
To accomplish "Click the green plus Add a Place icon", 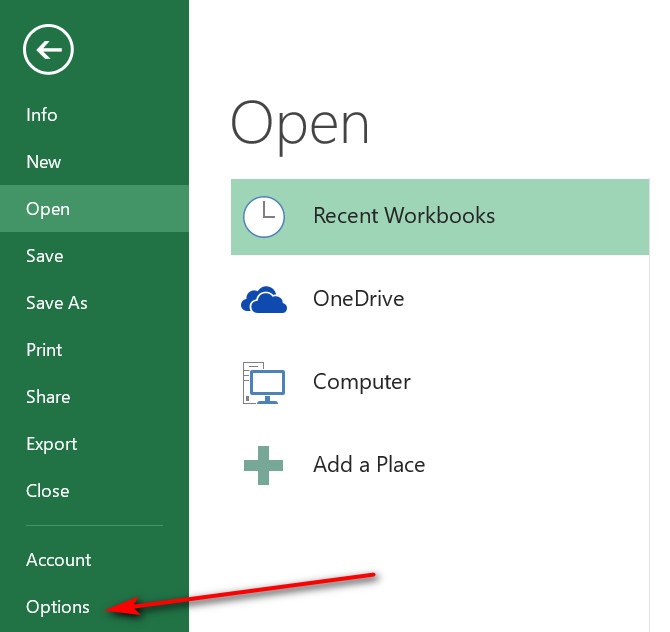I will (264, 465).
